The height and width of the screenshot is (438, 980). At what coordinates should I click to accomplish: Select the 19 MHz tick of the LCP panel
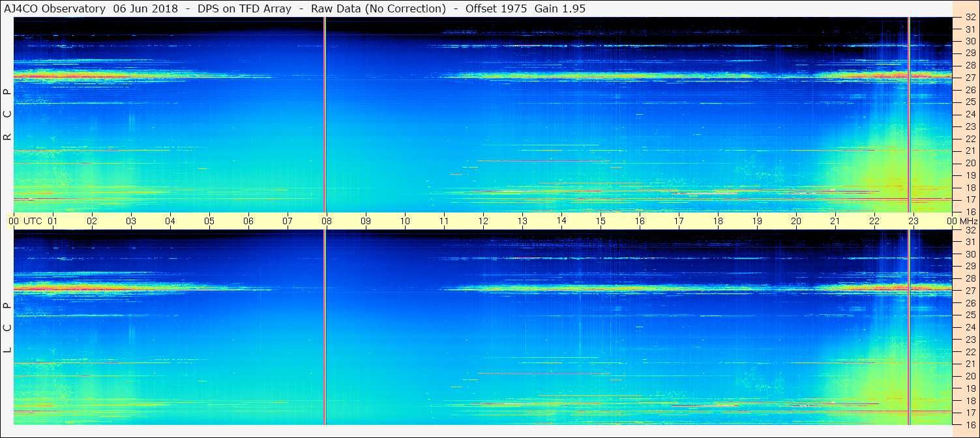pyautogui.click(x=970, y=388)
